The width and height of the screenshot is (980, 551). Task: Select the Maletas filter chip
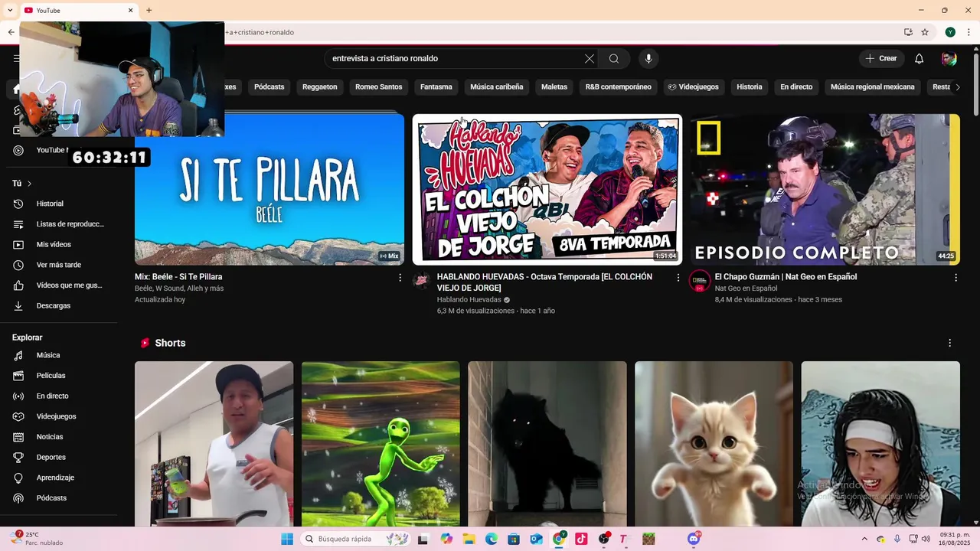554,87
